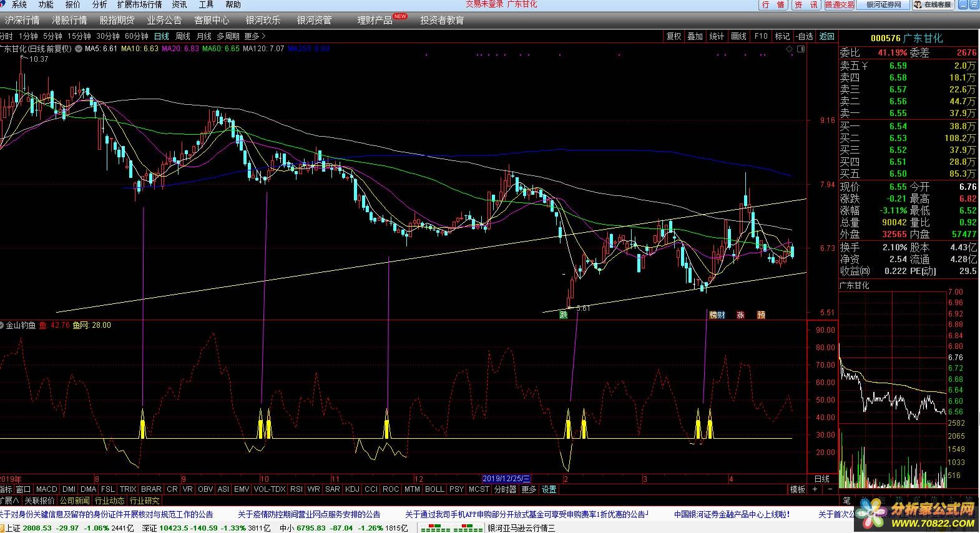
Task: Click the 2019/12/25 date marker on timeline
Action: [507, 479]
